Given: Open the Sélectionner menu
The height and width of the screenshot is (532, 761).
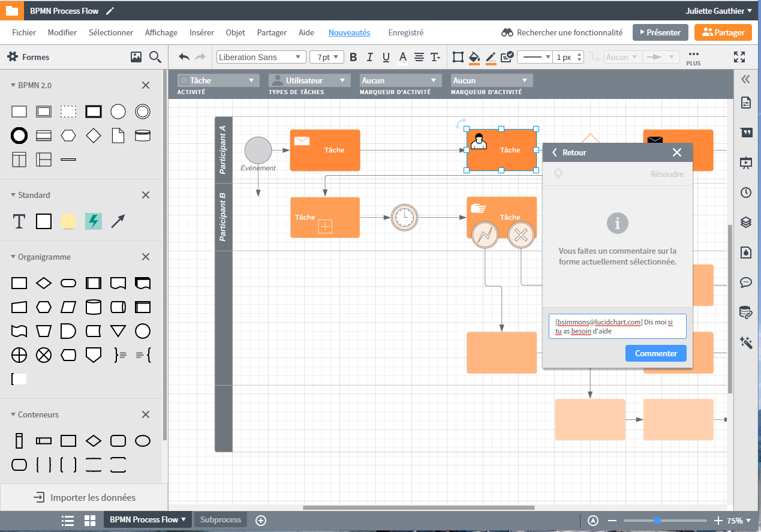Looking at the screenshot, I should pos(111,32).
